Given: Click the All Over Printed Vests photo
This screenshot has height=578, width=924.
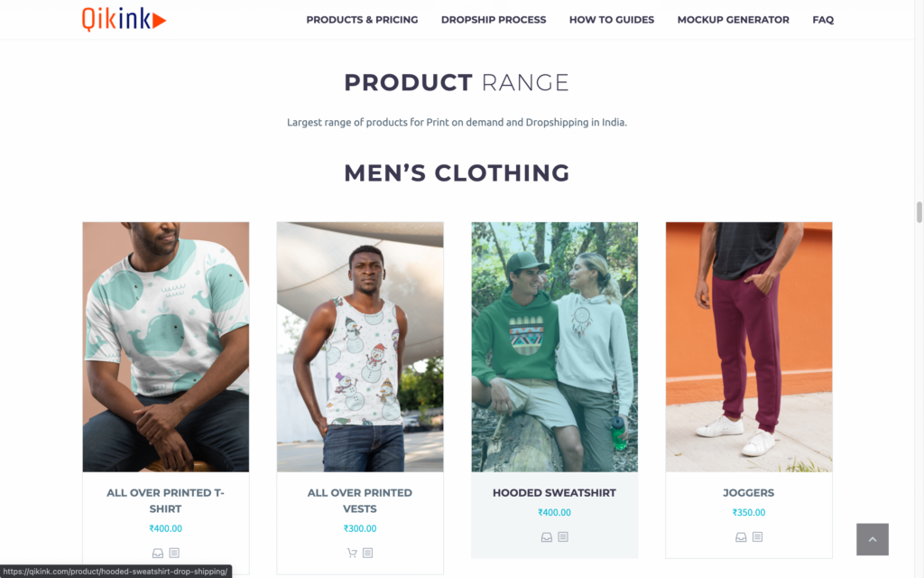Looking at the screenshot, I should coord(360,347).
